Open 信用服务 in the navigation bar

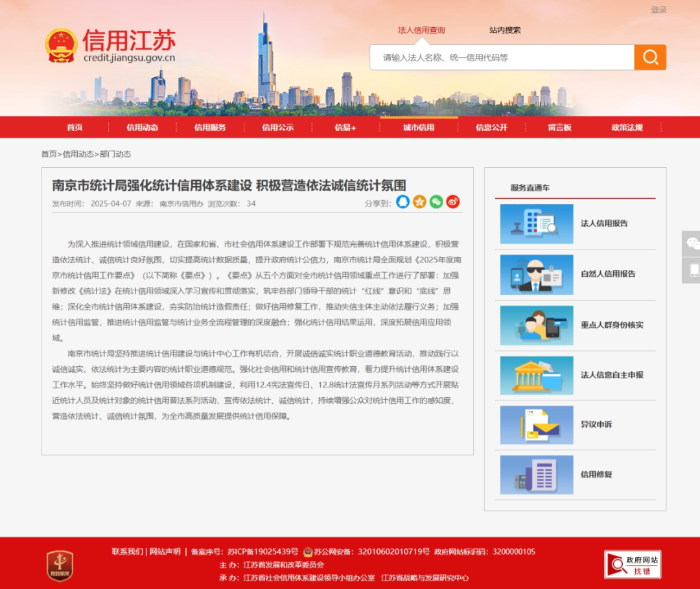click(210, 128)
